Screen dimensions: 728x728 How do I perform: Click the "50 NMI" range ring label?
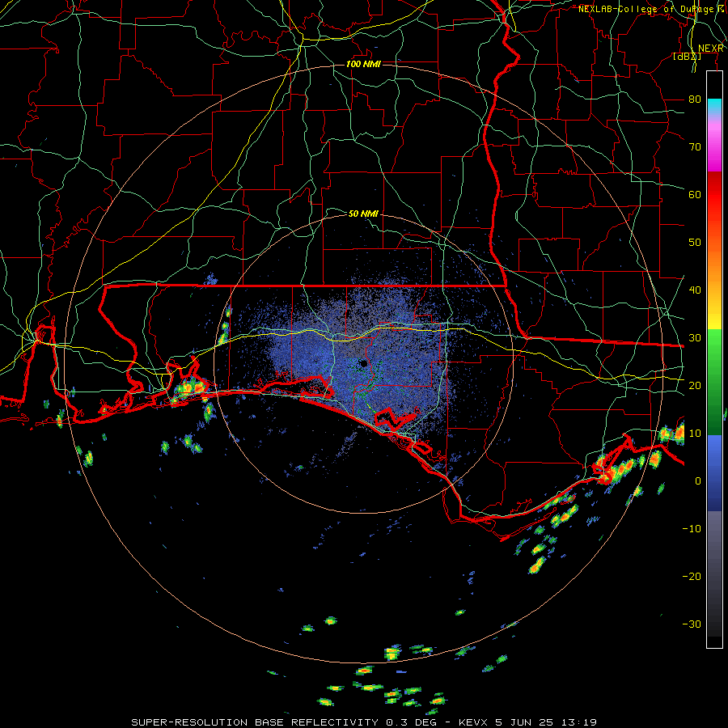tap(363, 214)
